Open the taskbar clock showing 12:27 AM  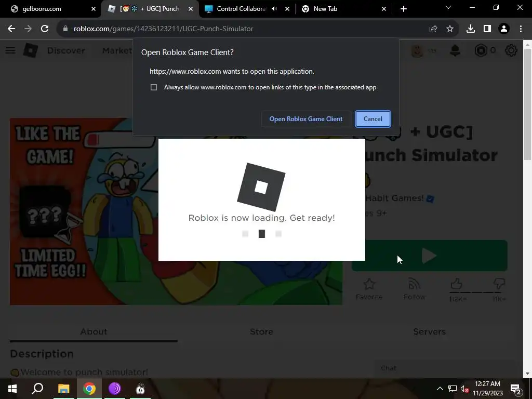point(487,389)
